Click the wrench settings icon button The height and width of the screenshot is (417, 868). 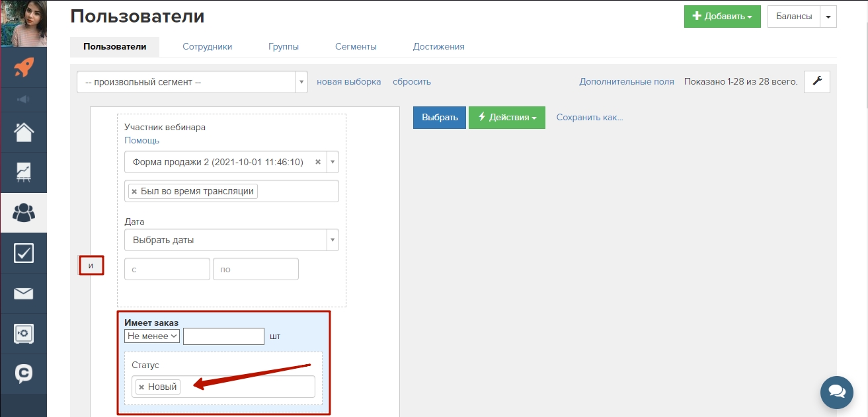tap(816, 81)
